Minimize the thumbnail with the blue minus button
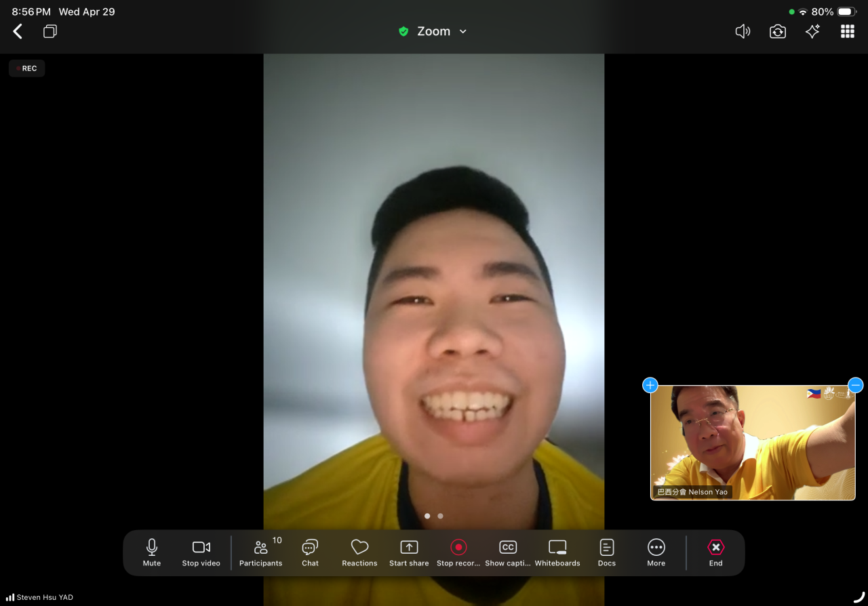 click(856, 385)
